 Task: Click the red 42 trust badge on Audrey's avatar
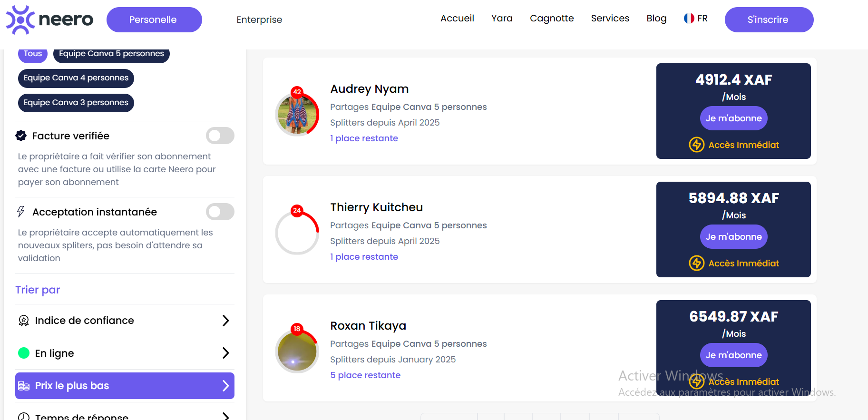point(297,92)
